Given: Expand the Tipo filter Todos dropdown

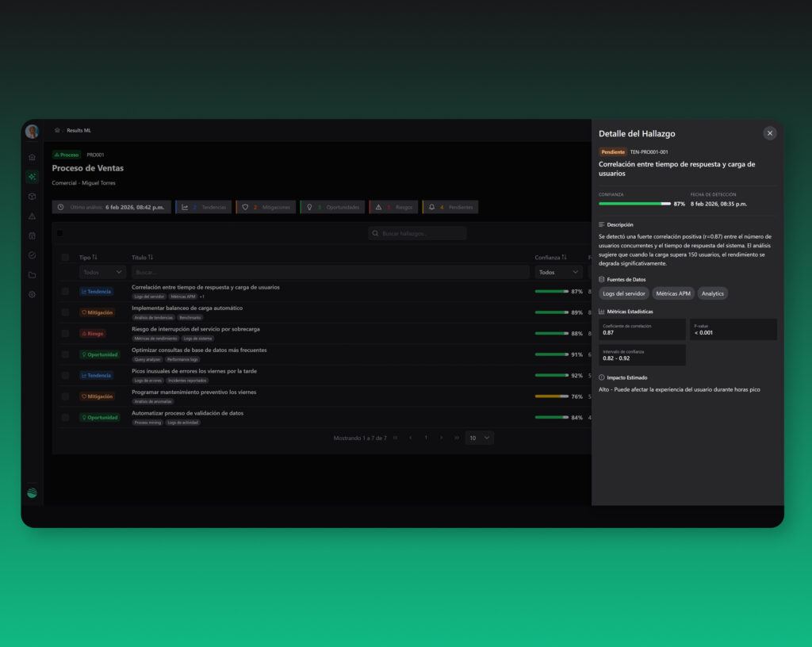Looking at the screenshot, I should 102,272.
